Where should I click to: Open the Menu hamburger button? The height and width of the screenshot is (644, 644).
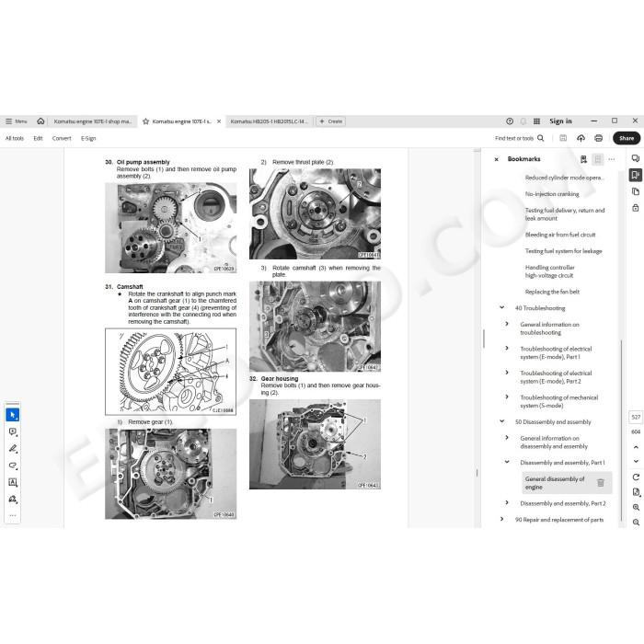[16, 121]
